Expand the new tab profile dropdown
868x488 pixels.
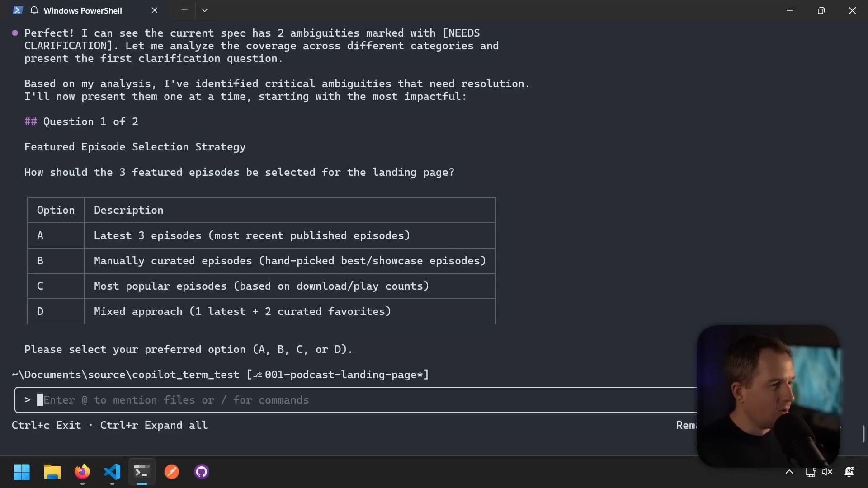coord(205,10)
